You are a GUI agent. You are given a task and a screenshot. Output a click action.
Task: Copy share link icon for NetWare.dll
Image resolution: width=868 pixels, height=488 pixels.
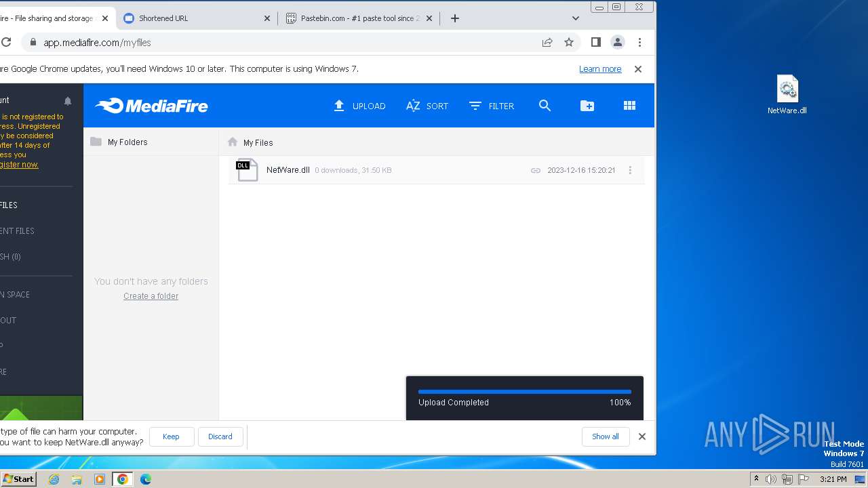536,171
